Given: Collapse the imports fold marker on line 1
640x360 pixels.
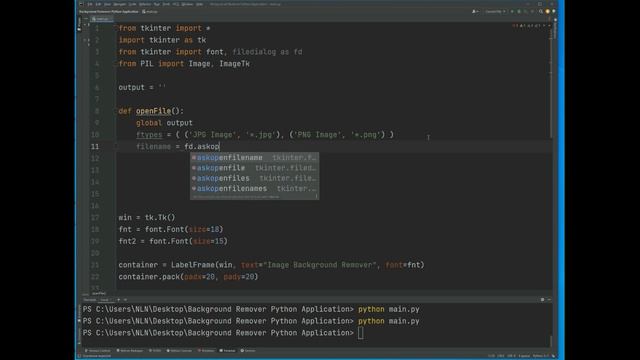Looking at the screenshot, I should pos(116,28).
